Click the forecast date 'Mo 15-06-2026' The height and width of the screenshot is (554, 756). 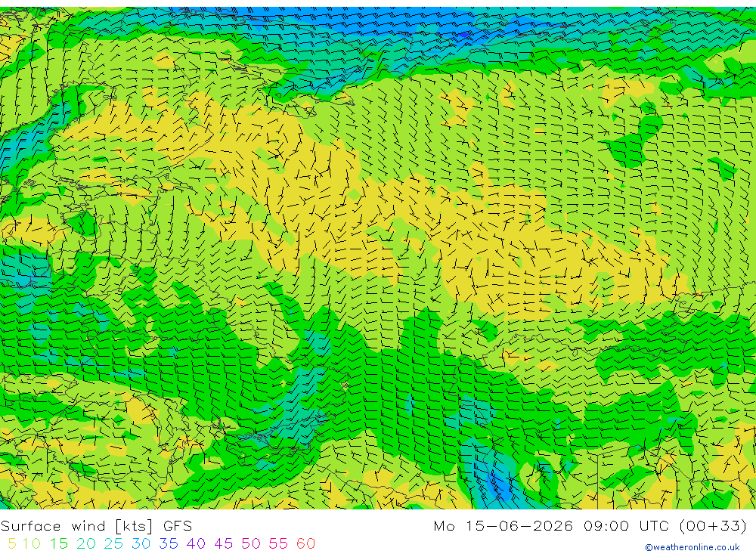click(x=503, y=525)
